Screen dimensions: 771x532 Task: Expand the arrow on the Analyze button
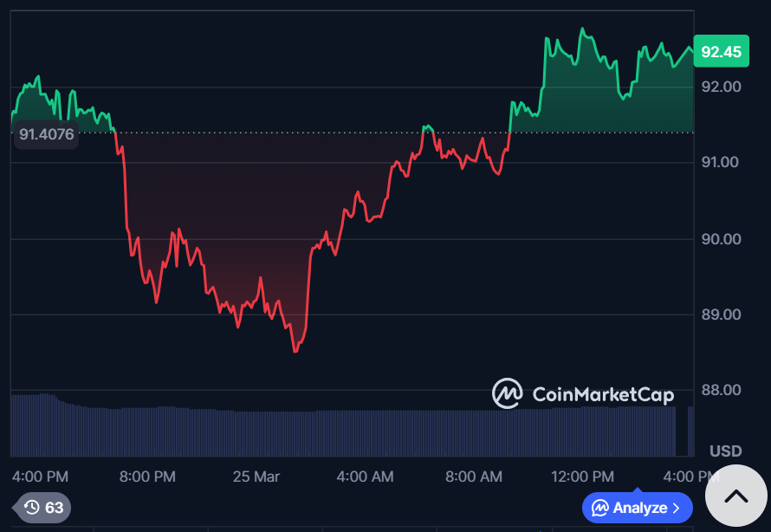pos(676,508)
